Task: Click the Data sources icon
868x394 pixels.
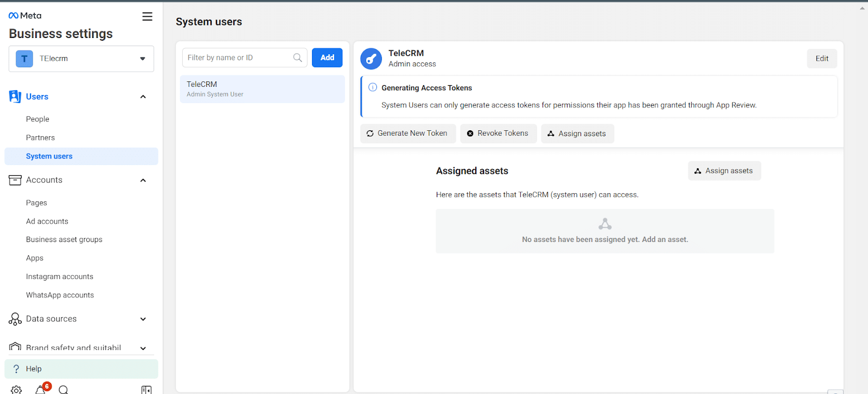Action: coord(15,319)
